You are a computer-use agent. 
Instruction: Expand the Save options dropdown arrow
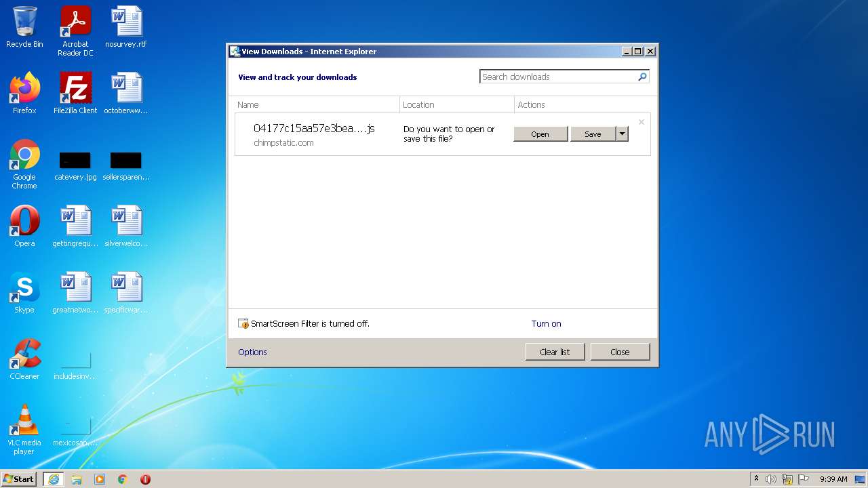[x=622, y=134]
